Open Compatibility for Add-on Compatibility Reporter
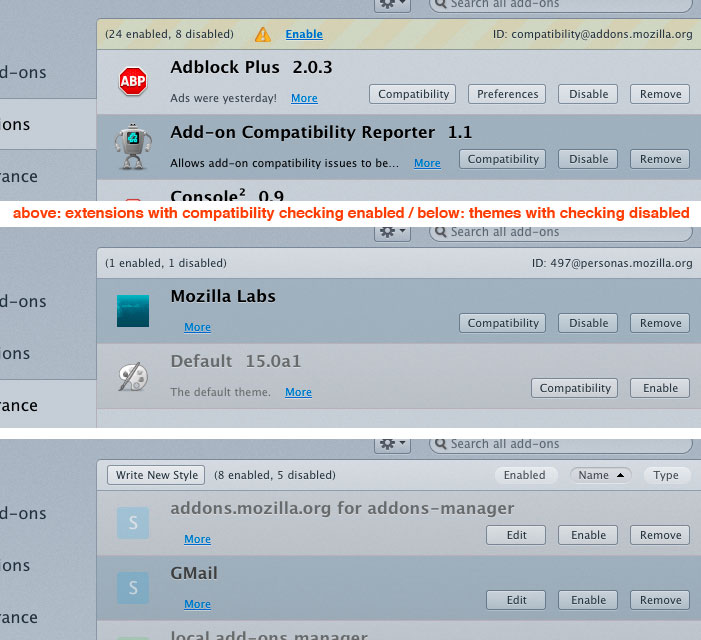 click(x=503, y=159)
